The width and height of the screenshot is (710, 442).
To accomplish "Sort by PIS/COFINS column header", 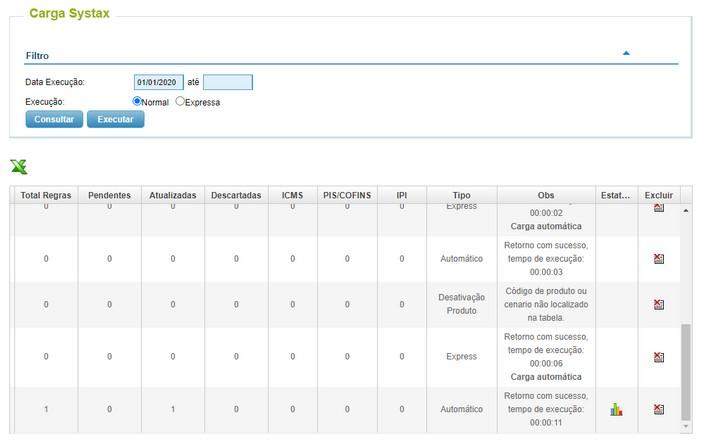I will tap(347, 195).
